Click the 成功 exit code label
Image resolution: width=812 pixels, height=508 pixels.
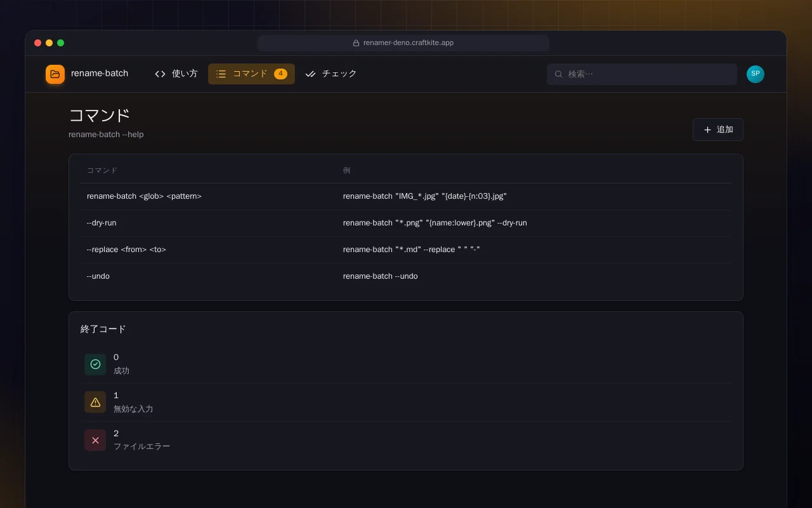click(121, 371)
